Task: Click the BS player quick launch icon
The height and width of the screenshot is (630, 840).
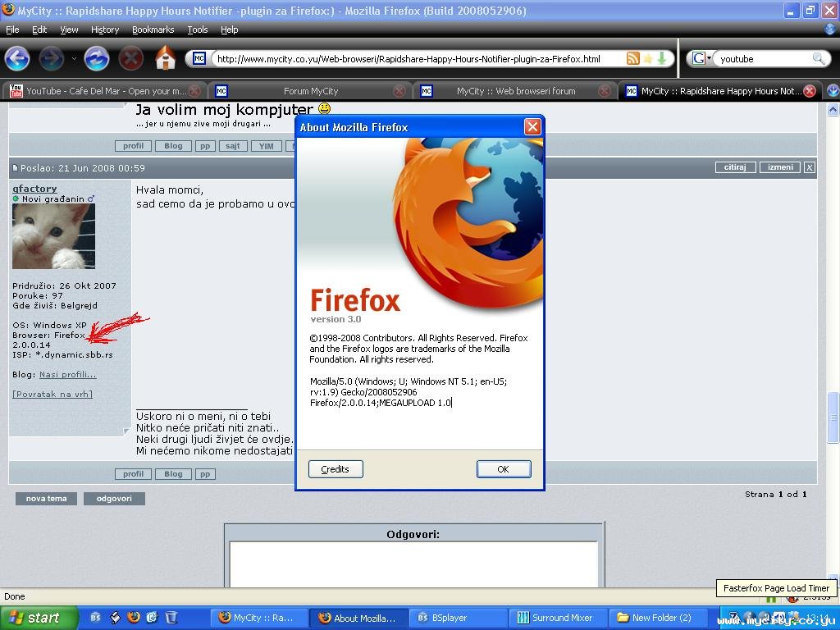Action: (96, 617)
